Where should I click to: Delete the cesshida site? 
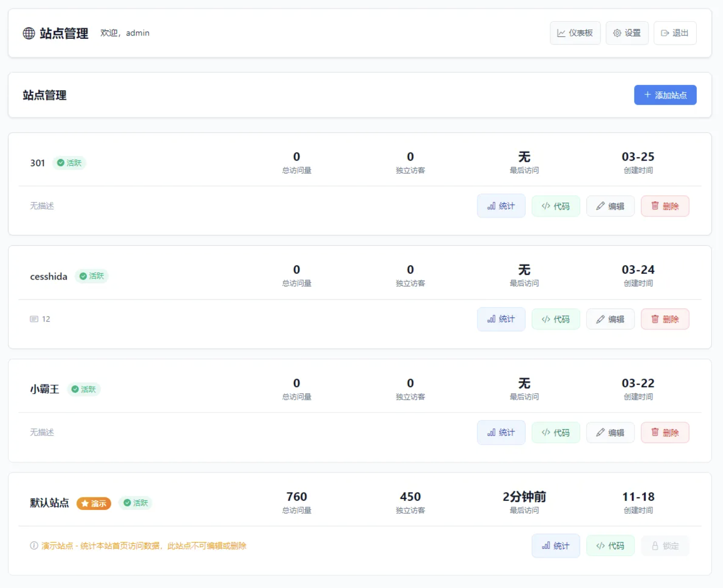(664, 319)
